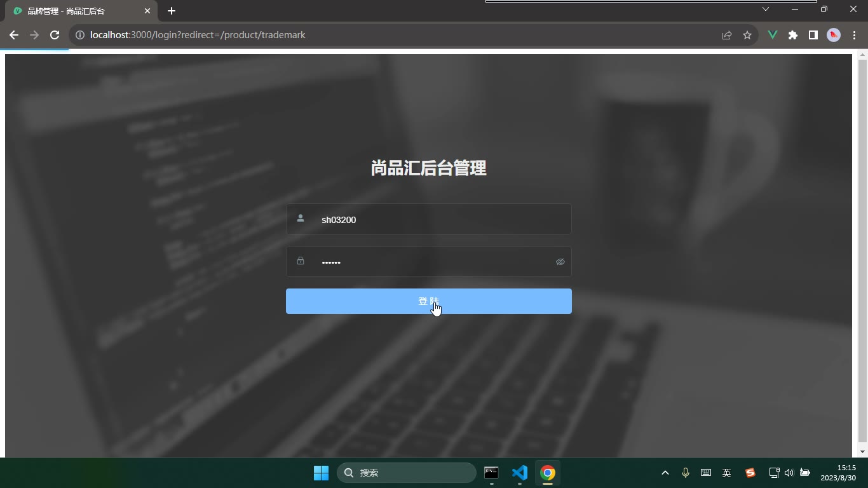Switch input language via 英 indicator
The height and width of the screenshot is (488, 868).
[727, 473]
